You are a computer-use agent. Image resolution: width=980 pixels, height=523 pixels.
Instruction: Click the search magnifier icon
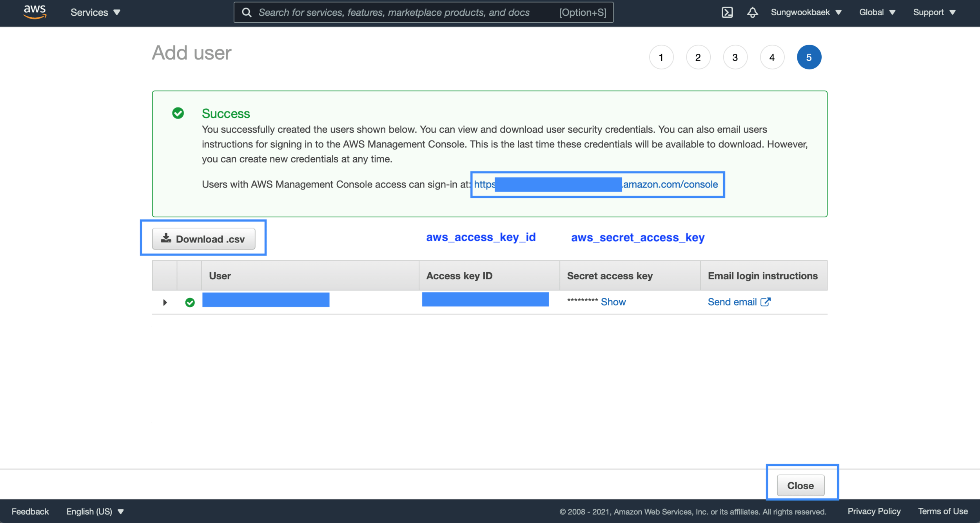[x=247, y=12]
